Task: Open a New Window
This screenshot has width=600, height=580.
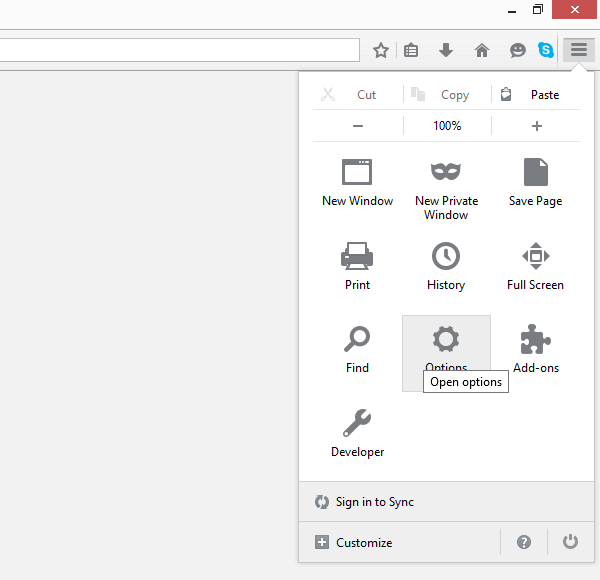Action: click(357, 182)
